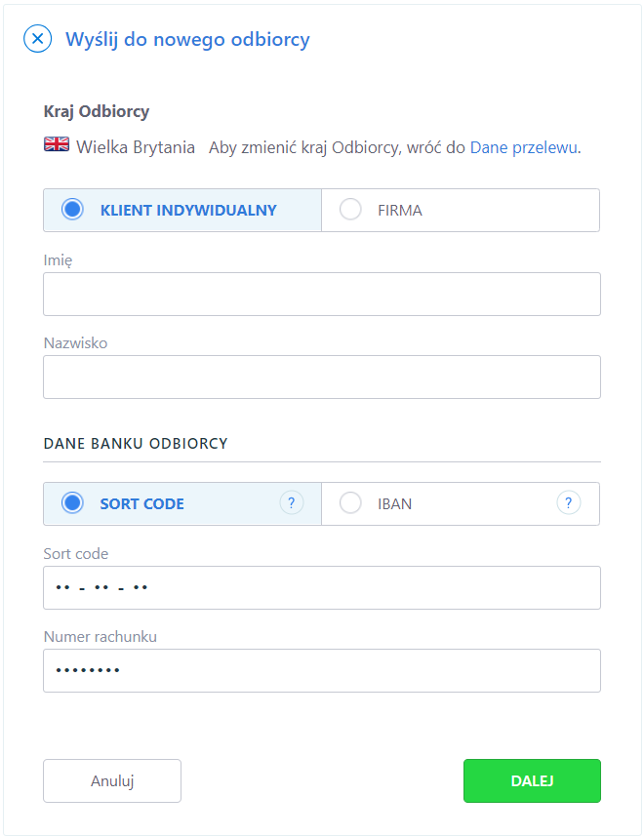Click the UK flag icon
This screenshot has width=644, height=836.
(x=57, y=144)
